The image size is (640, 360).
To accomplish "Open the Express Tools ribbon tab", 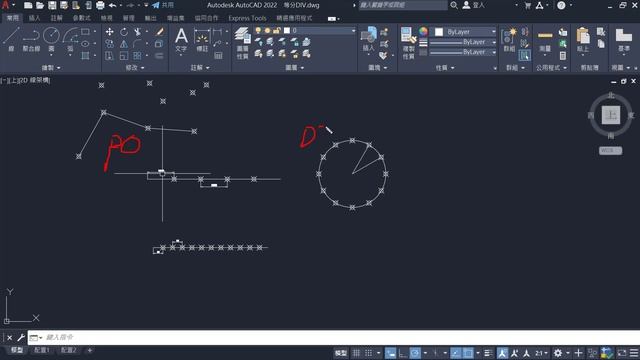I will pos(247,18).
